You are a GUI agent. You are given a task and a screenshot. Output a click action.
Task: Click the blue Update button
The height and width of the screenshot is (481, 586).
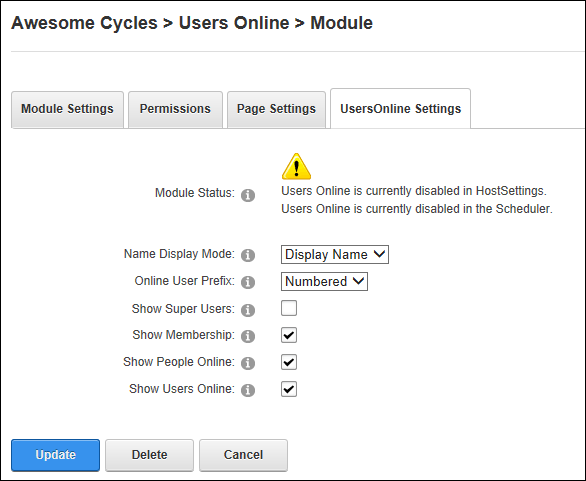[x=55, y=455]
